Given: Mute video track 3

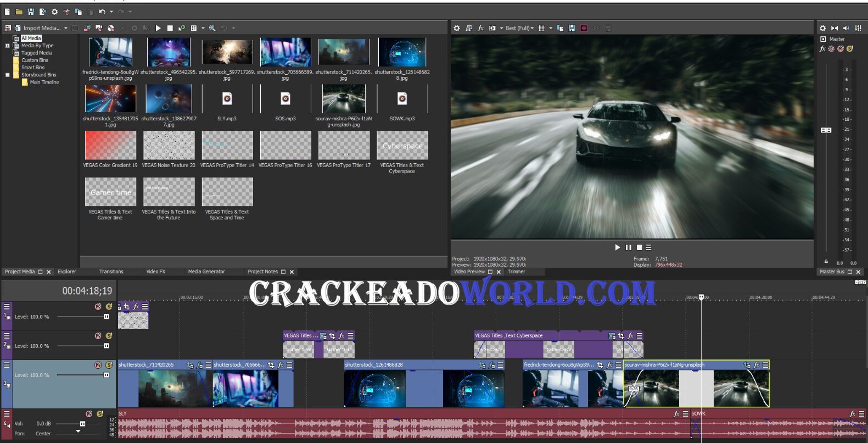Looking at the screenshot, I should click(x=98, y=365).
